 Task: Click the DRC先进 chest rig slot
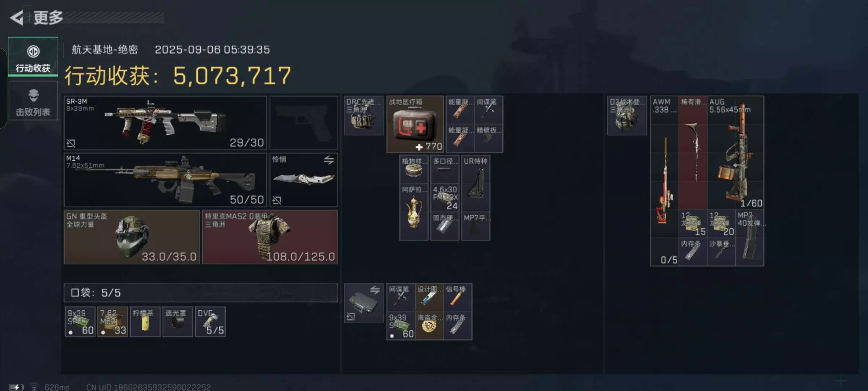(x=363, y=115)
